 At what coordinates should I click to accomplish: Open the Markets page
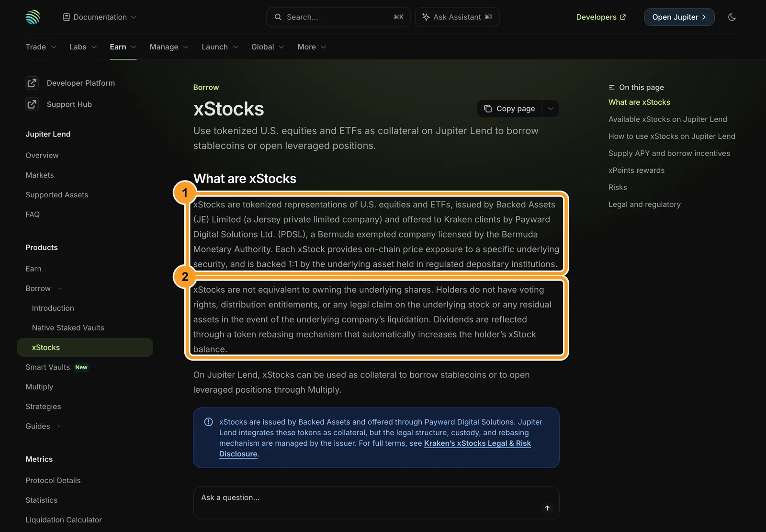tap(40, 175)
